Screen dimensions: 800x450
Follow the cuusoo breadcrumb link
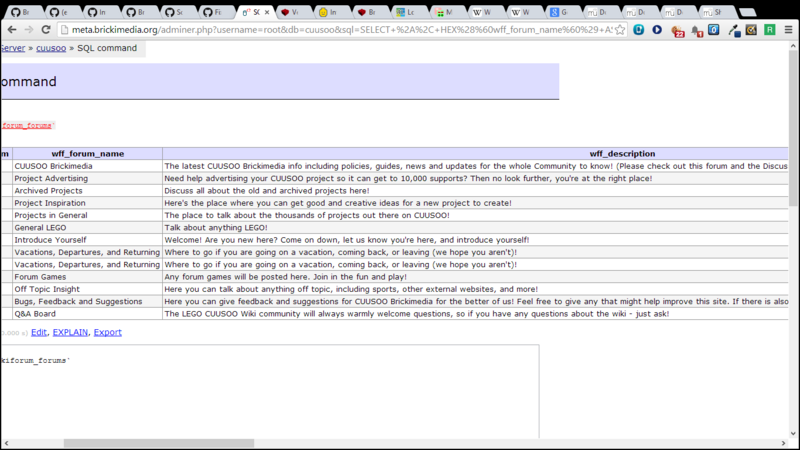(51, 48)
